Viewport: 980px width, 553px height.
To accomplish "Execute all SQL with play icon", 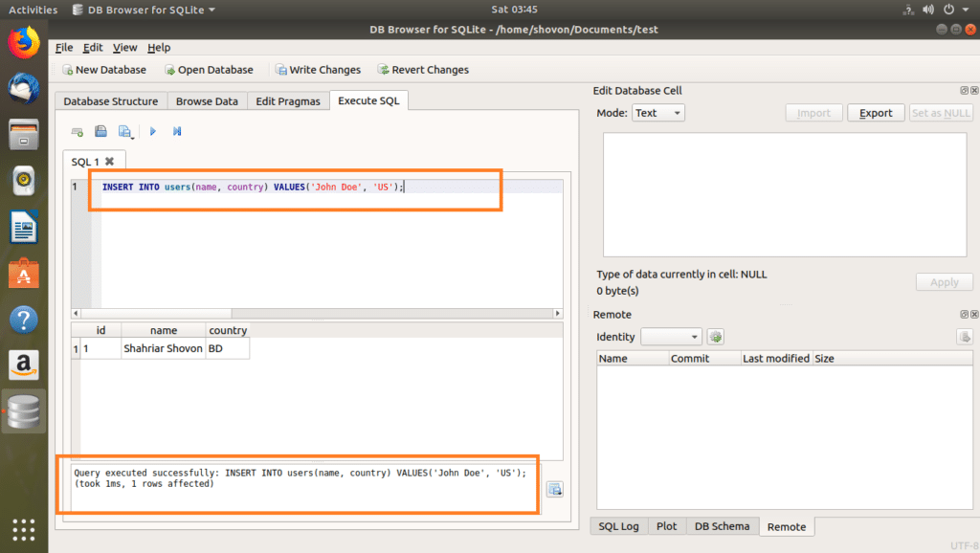I will click(152, 131).
